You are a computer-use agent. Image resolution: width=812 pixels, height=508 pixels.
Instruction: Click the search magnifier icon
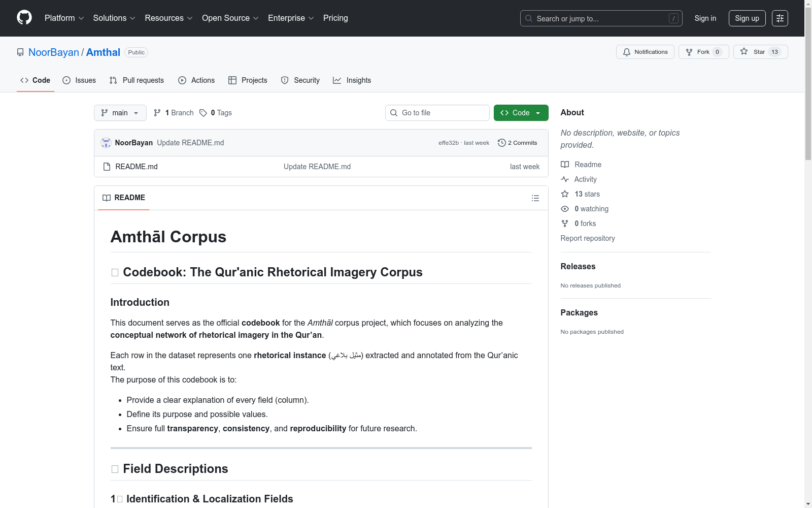pos(529,18)
